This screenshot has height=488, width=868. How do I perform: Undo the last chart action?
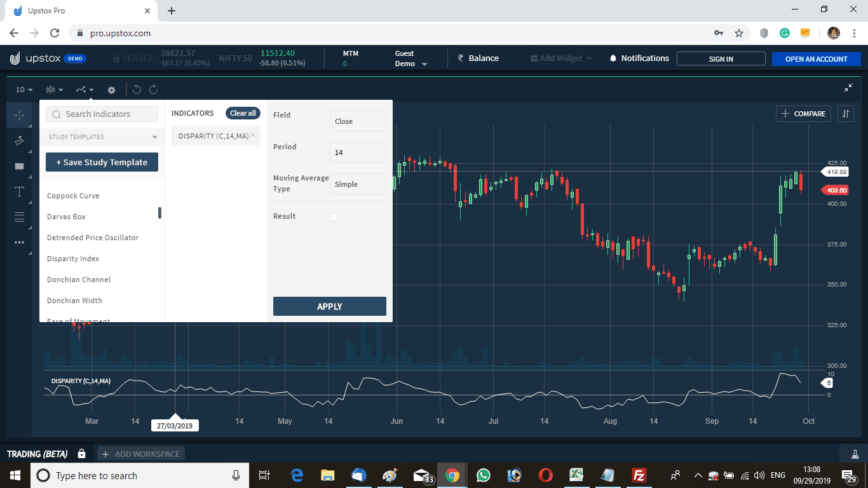tap(137, 90)
